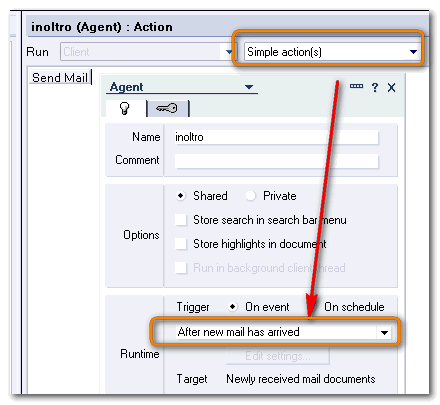Collapse the Agent properties box icon
The height and width of the screenshot is (405, 440).
tap(356, 86)
